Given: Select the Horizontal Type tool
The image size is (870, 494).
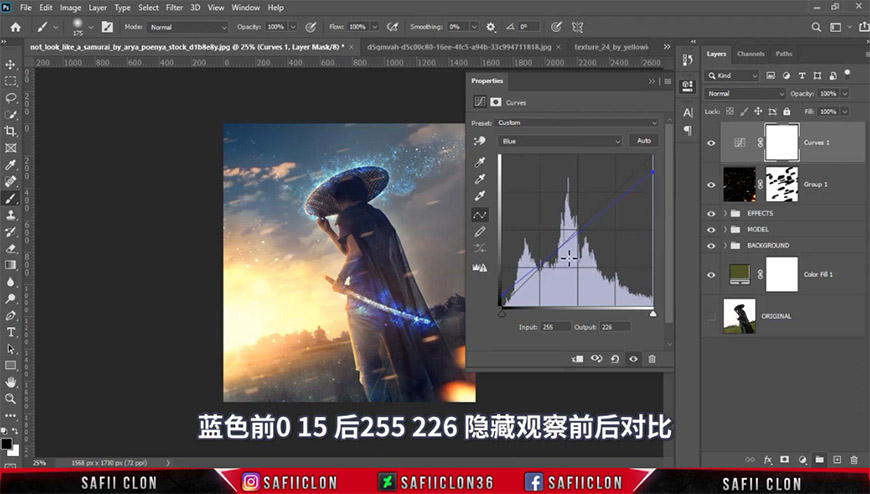Looking at the screenshot, I should click(x=10, y=332).
